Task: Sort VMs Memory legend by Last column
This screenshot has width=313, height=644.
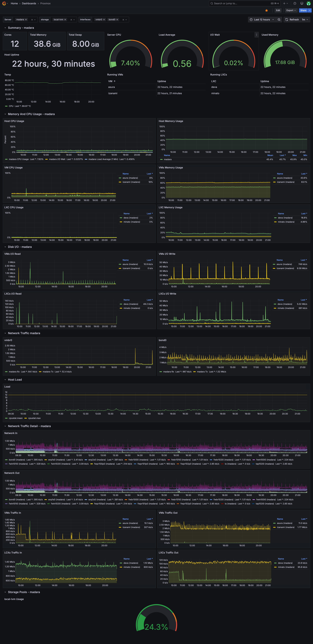Action: coord(304,174)
